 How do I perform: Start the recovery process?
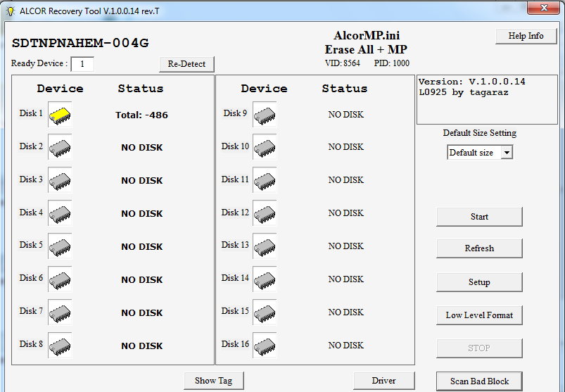coord(479,217)
